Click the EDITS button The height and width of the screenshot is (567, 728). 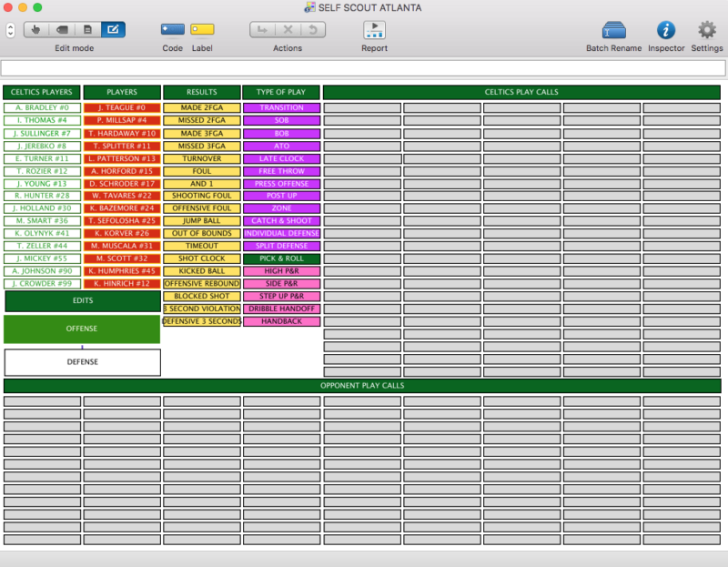(x=83, y=301)
